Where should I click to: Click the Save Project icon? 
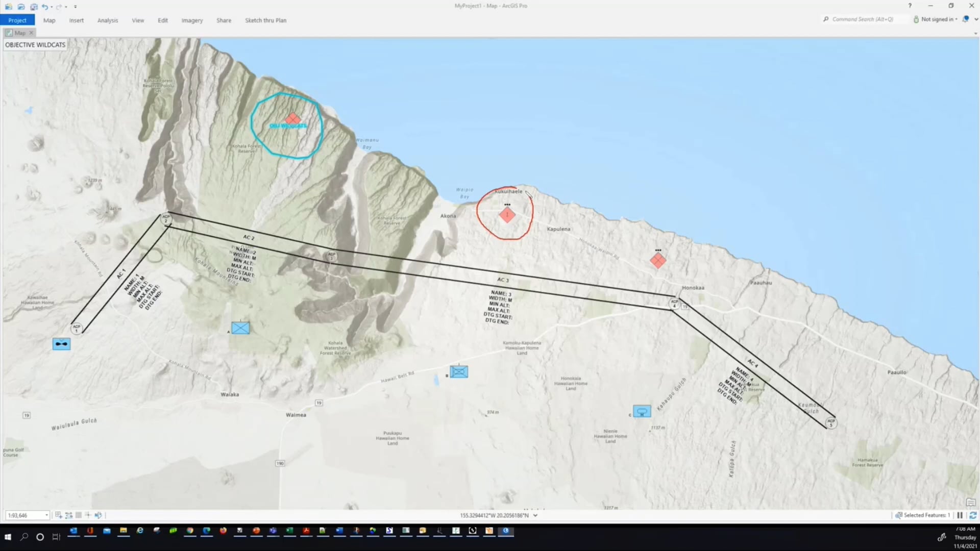coord(34,7)
